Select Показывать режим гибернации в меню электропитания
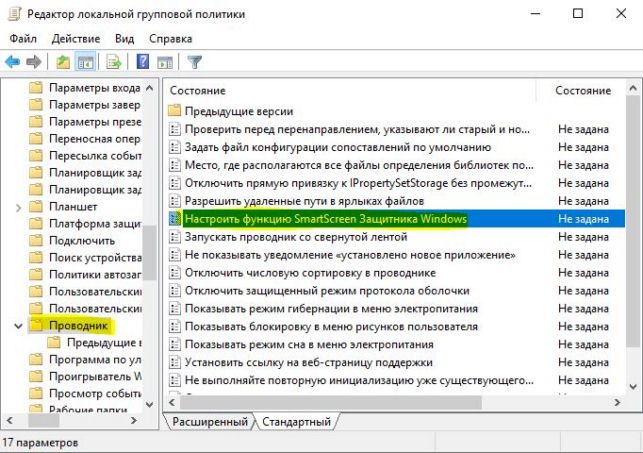The image size is (643, 453). [x=331, y=309]
